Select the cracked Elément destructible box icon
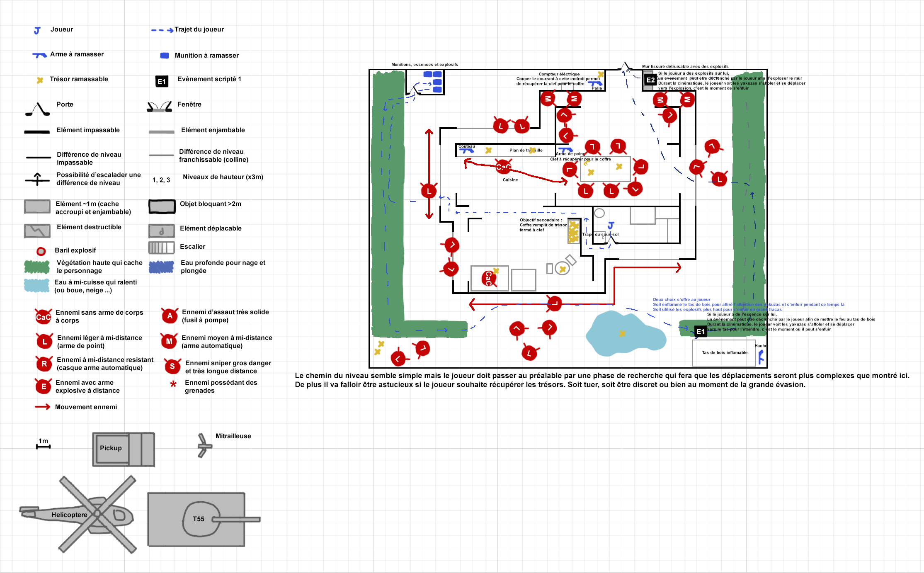Viewport: 924px width, 573px height. tap(37, 231)
